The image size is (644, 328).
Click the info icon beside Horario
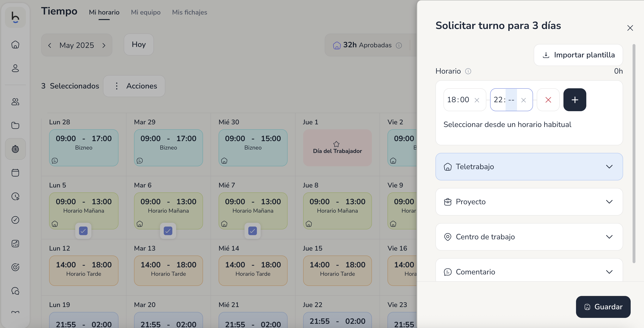[468, 71]
